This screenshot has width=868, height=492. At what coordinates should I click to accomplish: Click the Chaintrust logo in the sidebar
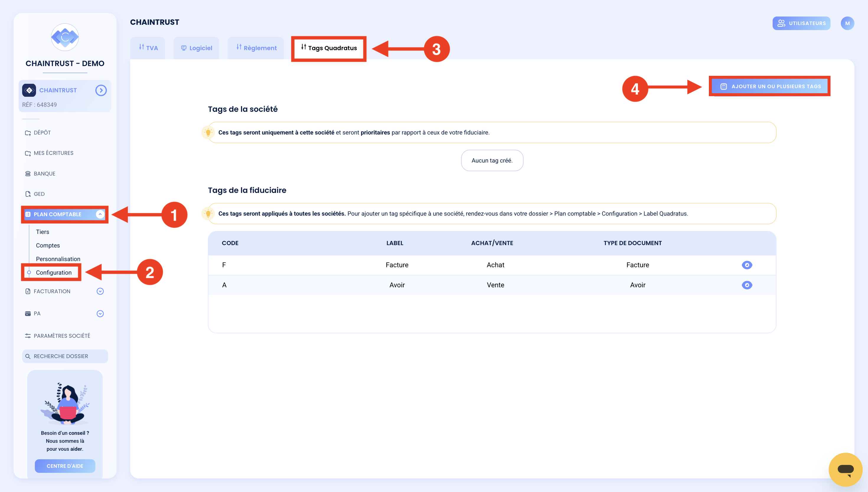coord(65,37)
